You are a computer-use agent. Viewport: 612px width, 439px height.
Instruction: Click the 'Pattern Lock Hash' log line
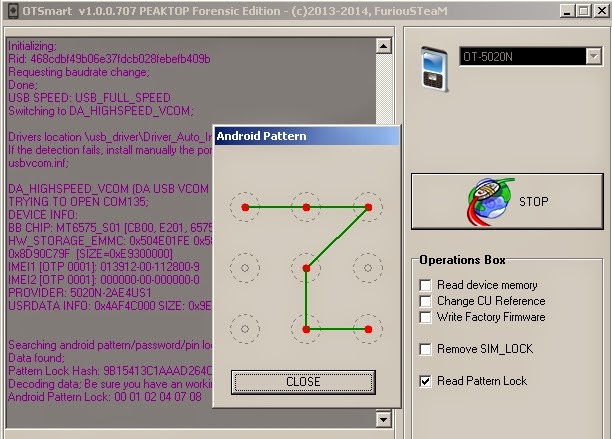point(110,371)
